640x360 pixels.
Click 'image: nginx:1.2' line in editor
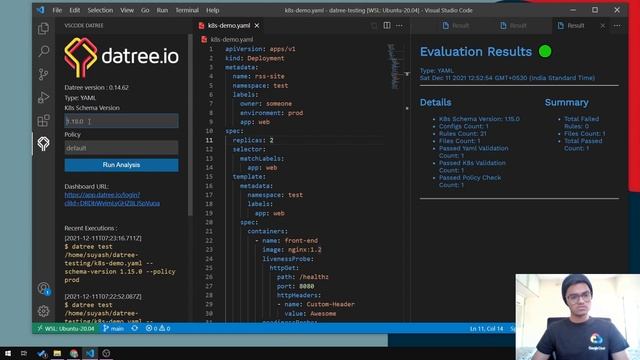click(292, 249)
